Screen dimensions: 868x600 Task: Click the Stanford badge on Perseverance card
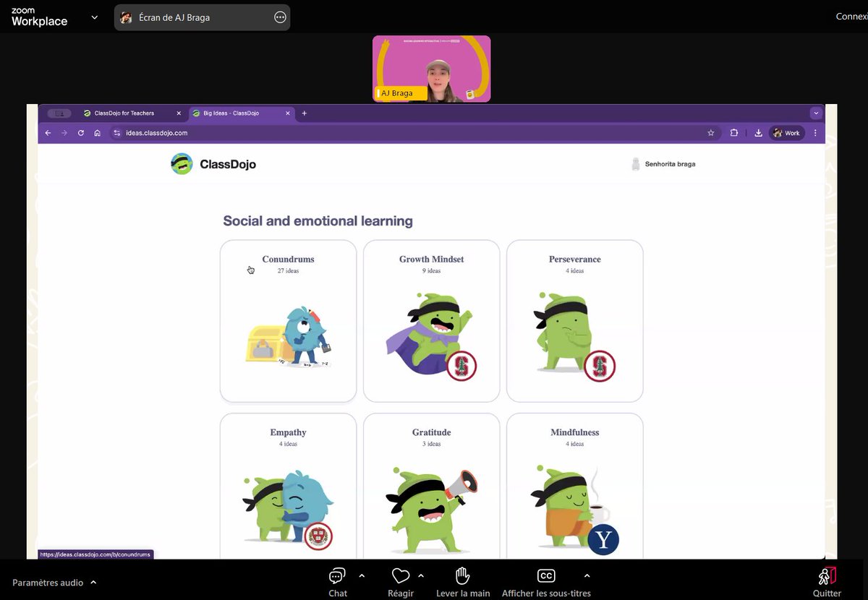pyautogui.click(x=599, y=366)
